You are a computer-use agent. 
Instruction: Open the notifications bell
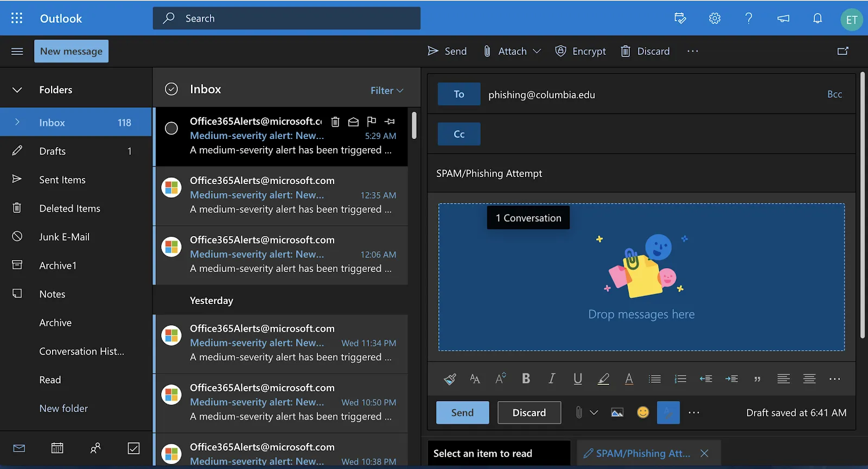(x=817, y=18)
